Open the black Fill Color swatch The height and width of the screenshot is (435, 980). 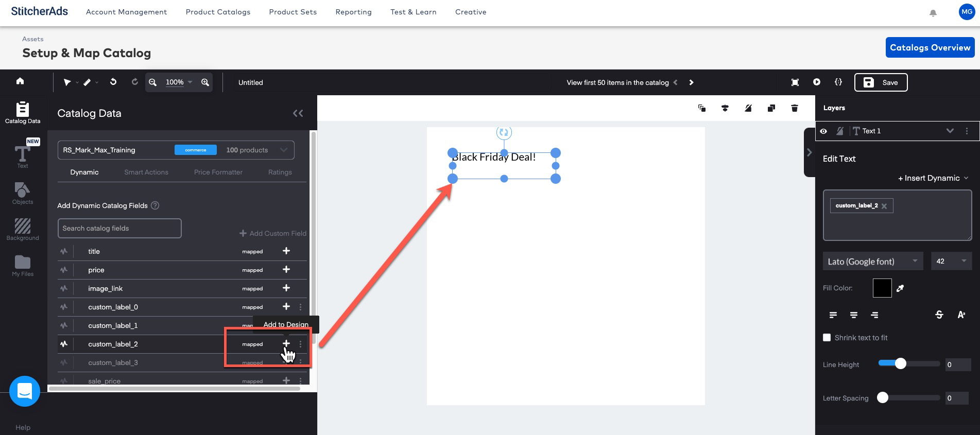[x=882, y=288]
